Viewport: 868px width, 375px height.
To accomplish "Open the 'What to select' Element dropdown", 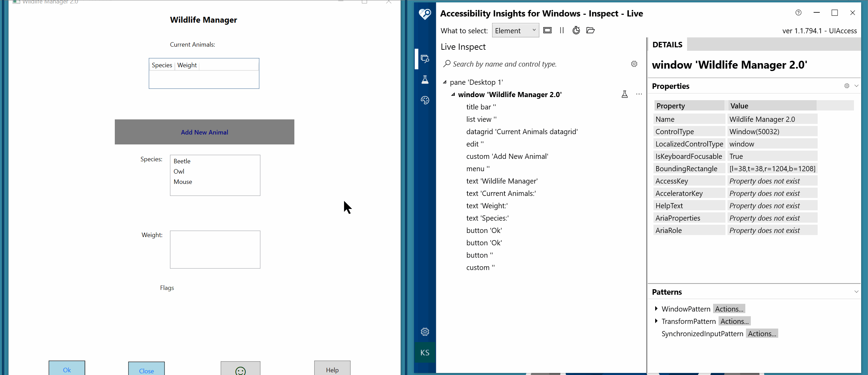I will (x=515, y=30).
